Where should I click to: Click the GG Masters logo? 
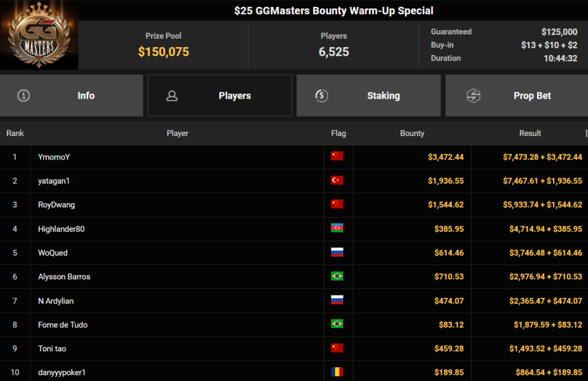[39, 35]
